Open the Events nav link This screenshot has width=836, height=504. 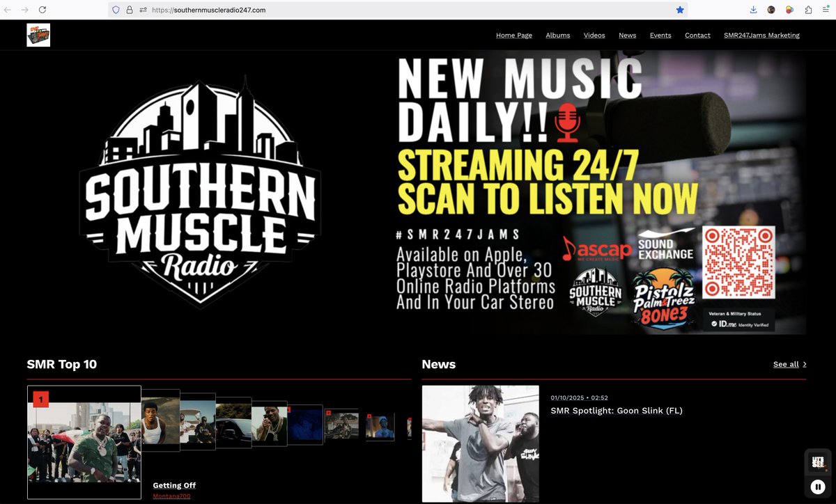pyautogui.click(x=660, y=35)
